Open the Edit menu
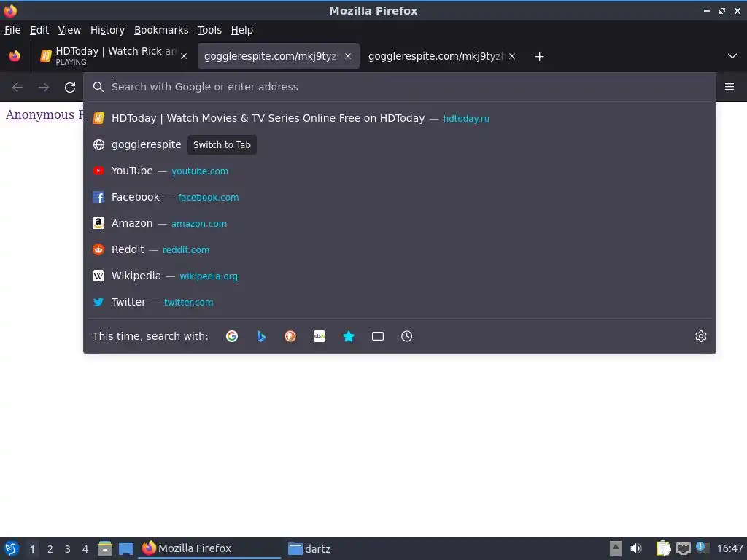Image resolution: width=747 pixels, height=560 pixels. pos(39,30)
